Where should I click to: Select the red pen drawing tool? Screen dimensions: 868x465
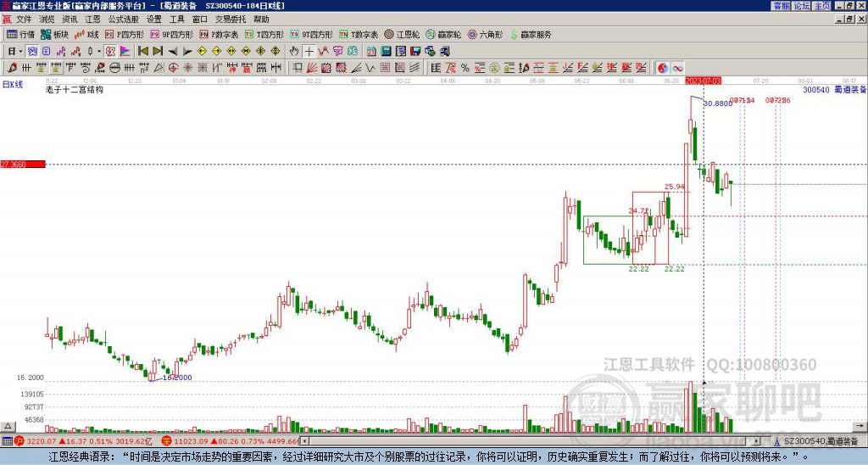(x=12, y=68)
